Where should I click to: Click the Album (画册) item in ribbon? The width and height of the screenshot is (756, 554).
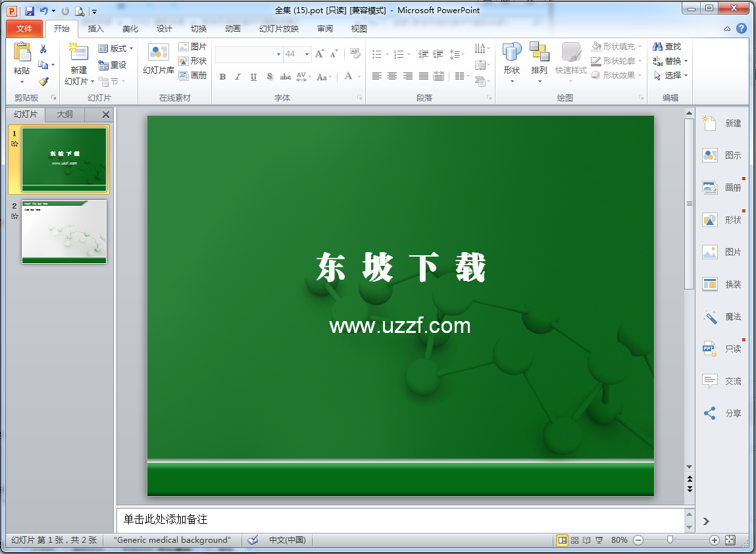click(x=192, y=75)
